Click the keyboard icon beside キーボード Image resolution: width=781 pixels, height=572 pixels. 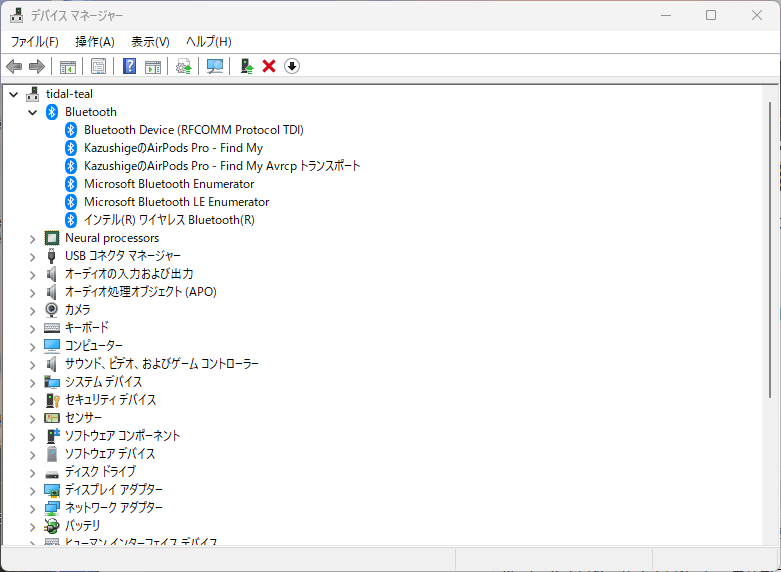tap(52, 328)
